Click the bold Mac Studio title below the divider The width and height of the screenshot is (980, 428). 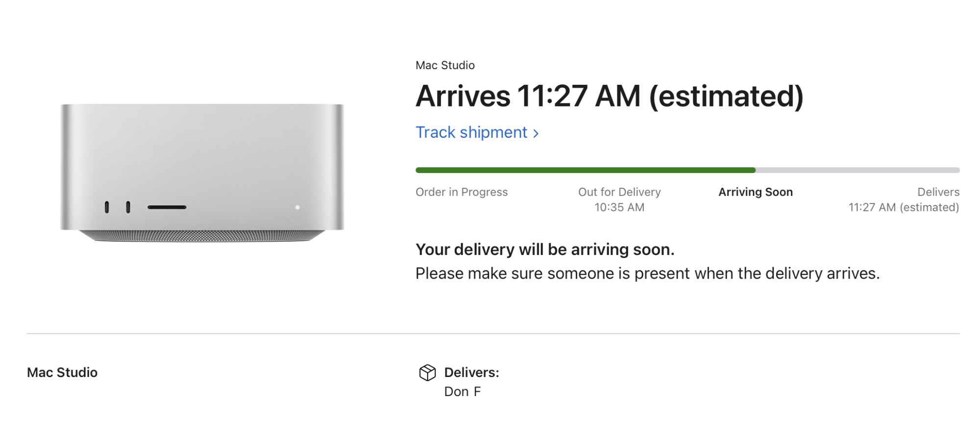[x=62, y=373]
